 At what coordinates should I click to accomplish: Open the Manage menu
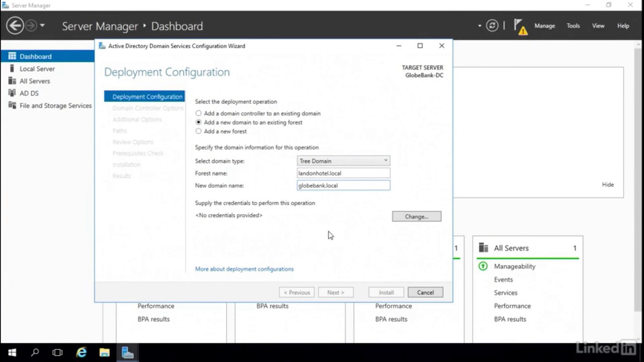tap(544, 26)
